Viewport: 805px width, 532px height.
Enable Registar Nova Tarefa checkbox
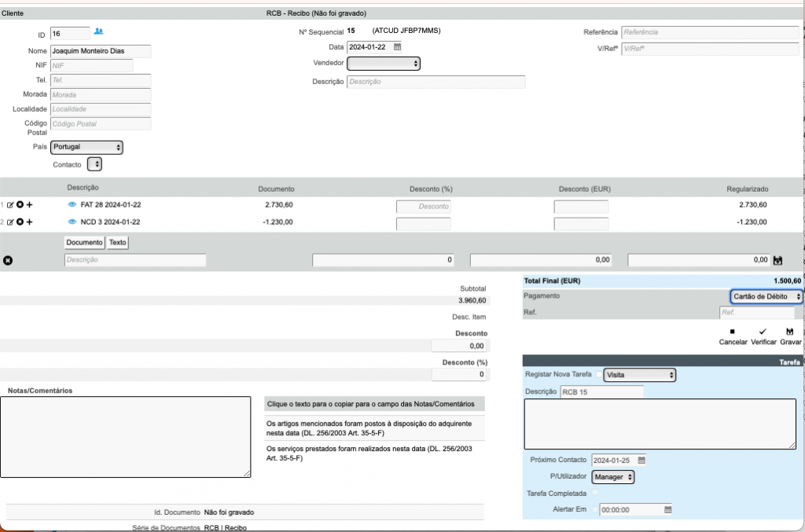coord(598,375)
